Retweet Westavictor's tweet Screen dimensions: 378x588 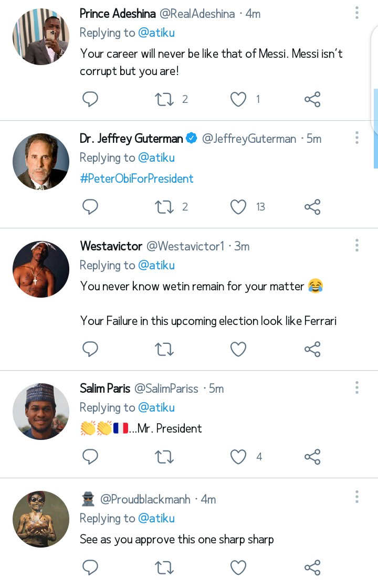(x=164, y=349)
